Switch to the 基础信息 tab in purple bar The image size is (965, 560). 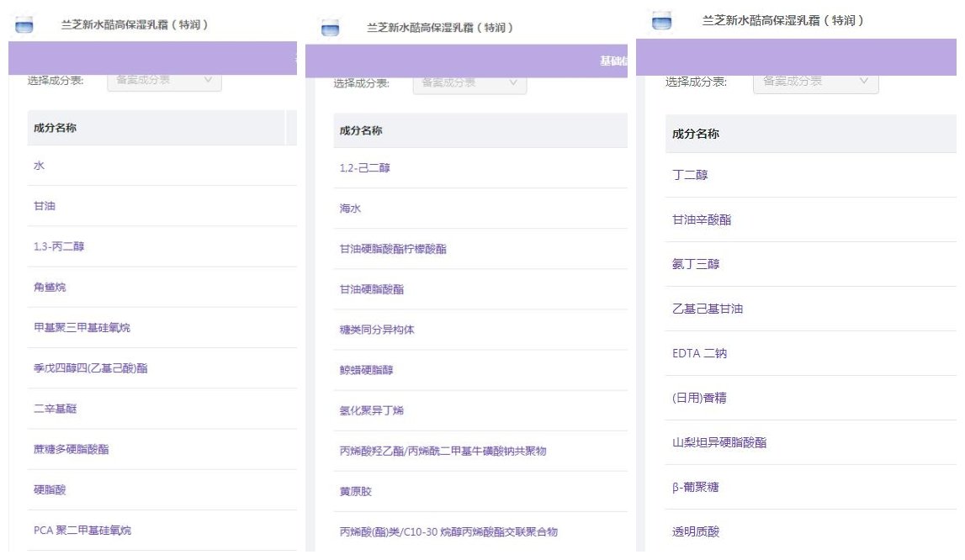(x=613, y=61)
